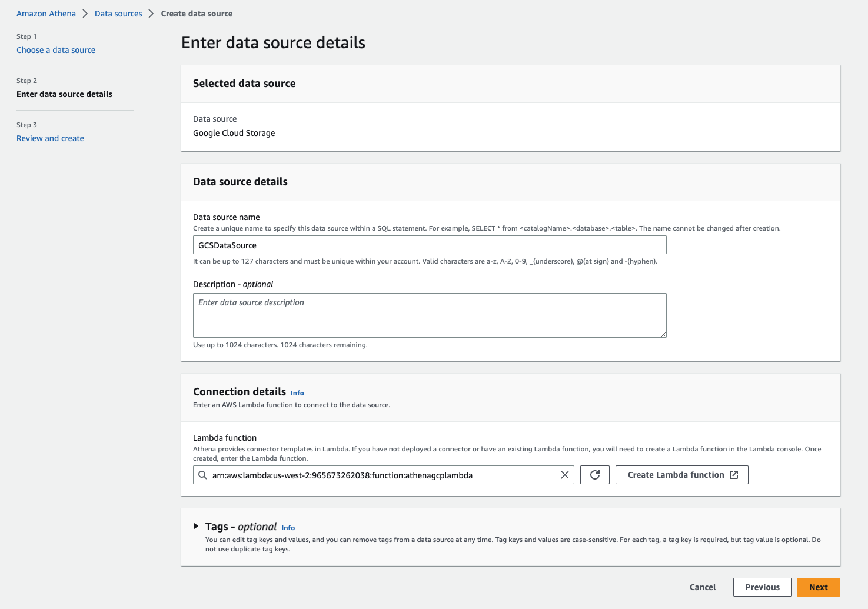
Task: Expand the Tags optional section
Action: [x=196, y=526]
